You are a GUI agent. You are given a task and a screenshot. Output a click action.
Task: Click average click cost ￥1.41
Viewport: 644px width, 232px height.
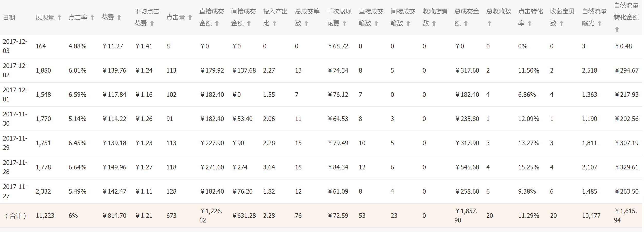(144, 46)
